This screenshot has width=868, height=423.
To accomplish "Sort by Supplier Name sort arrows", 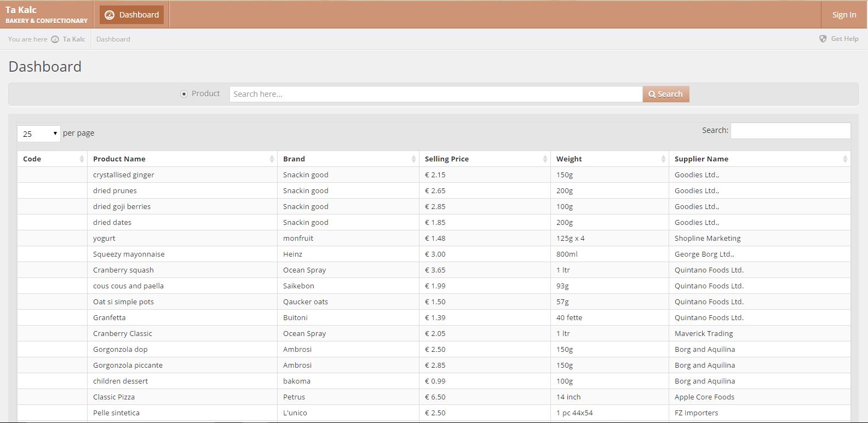I will point(845,159).
